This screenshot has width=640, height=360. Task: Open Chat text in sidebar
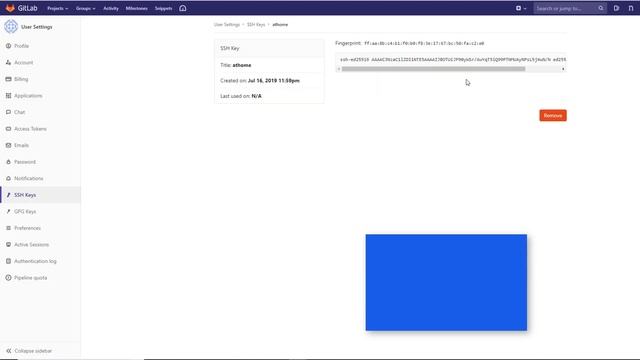pos(19,112)
